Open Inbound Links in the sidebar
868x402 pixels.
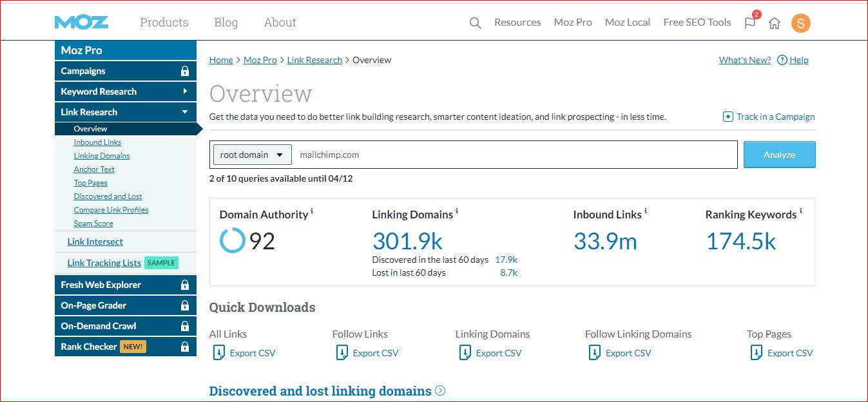[97, 142]
